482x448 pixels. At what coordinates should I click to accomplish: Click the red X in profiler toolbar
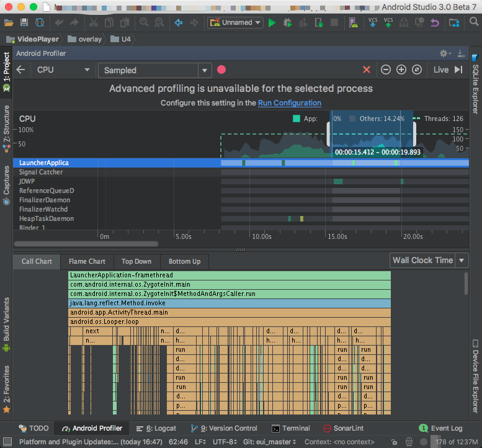click(367, 69)
